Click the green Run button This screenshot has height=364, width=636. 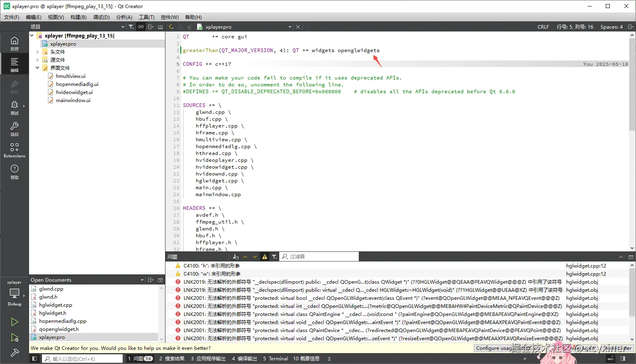point(15,322)
